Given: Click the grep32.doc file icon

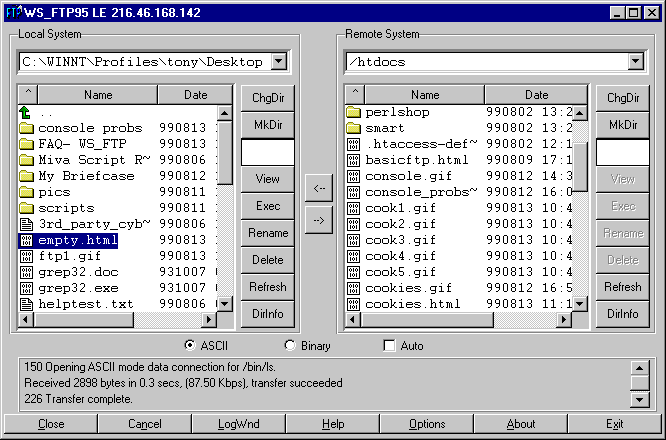Looking at the screenshot, I should pyautogui.click(x=26, y=272).
